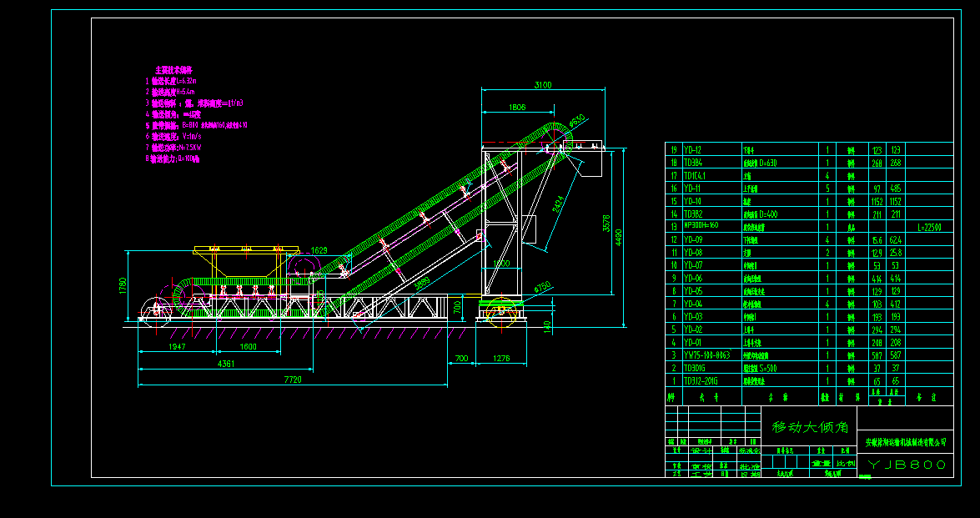Click the φ630 head pulley diameter label

576,121
